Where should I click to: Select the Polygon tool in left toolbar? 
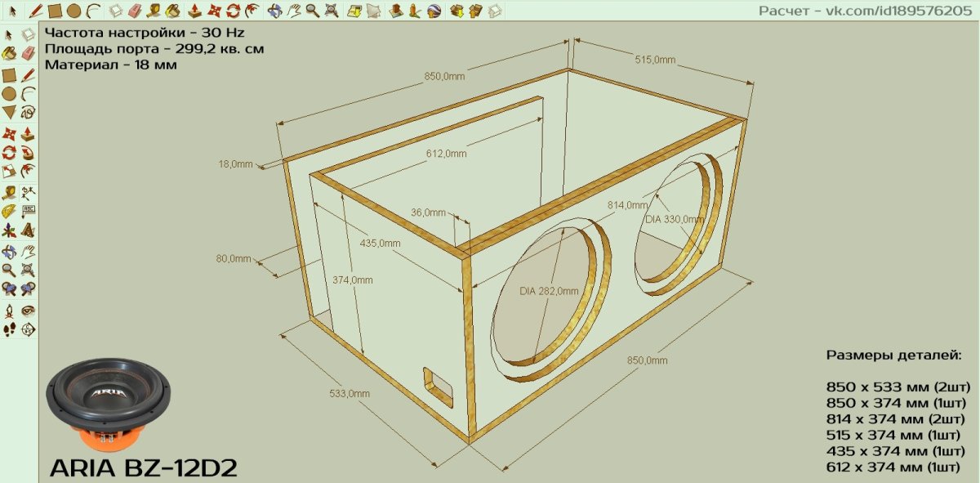[9, 112]
